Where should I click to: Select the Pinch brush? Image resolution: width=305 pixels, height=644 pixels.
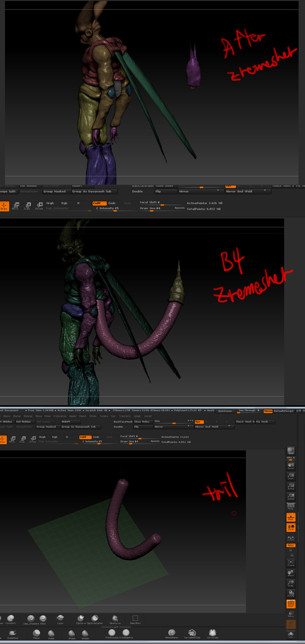pos(43,619)
